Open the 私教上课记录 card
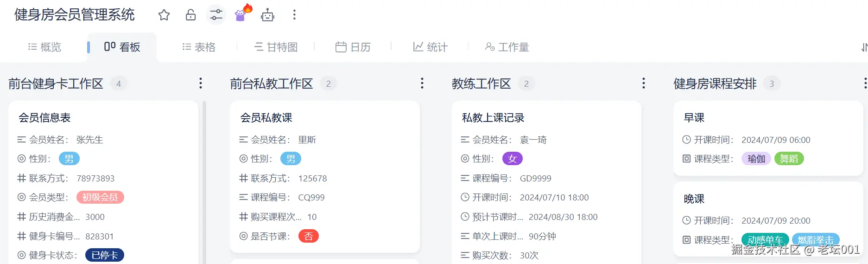The height and width of the screenshot is (264, 868). (546, 182)
